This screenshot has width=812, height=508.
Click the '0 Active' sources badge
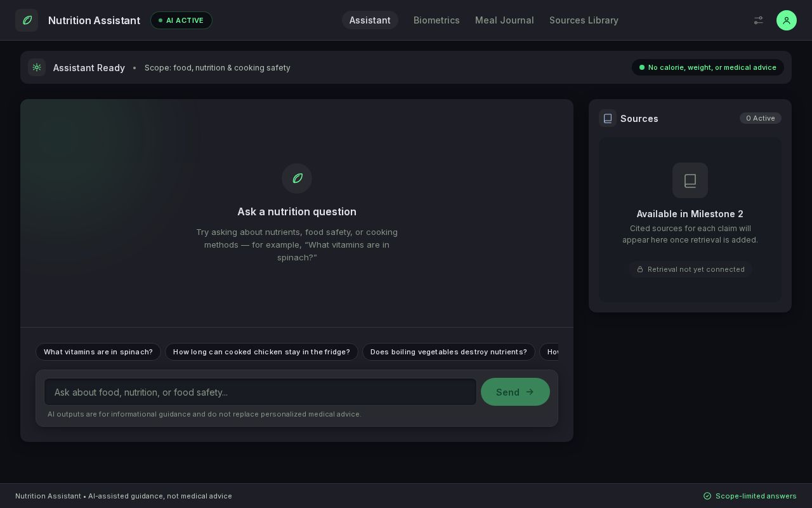click(761, 118)
